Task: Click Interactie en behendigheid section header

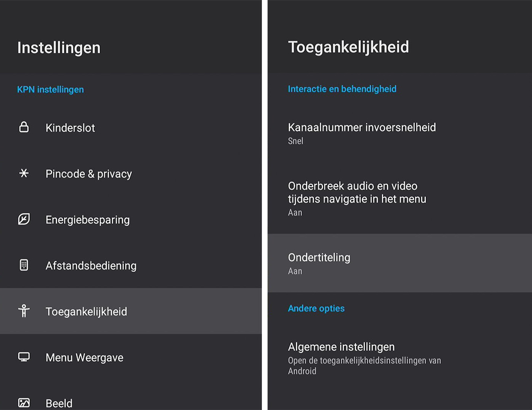Action: point(342,89)
